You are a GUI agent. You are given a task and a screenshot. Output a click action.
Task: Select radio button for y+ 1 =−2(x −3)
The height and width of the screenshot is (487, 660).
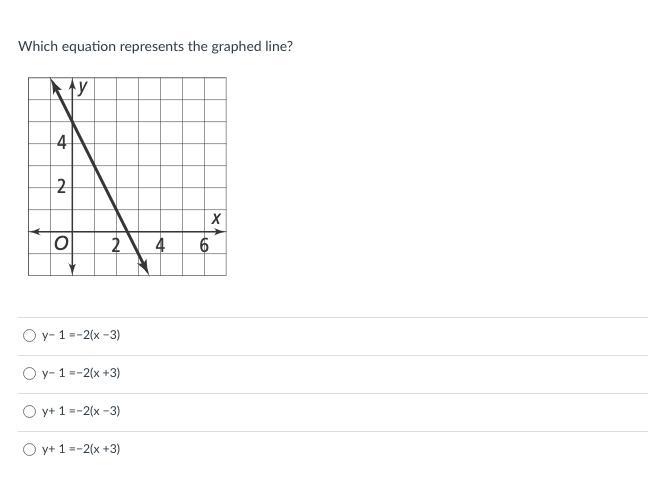click(29, 411)
